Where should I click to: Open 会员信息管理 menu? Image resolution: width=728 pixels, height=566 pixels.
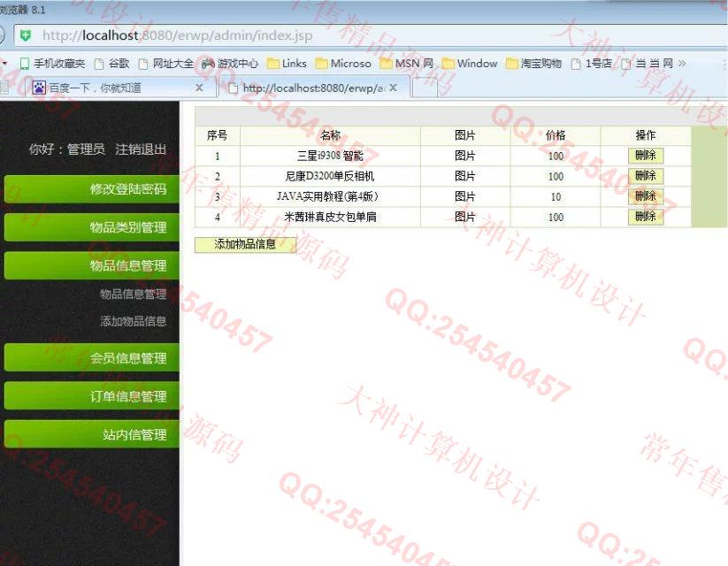coord(91,357)
